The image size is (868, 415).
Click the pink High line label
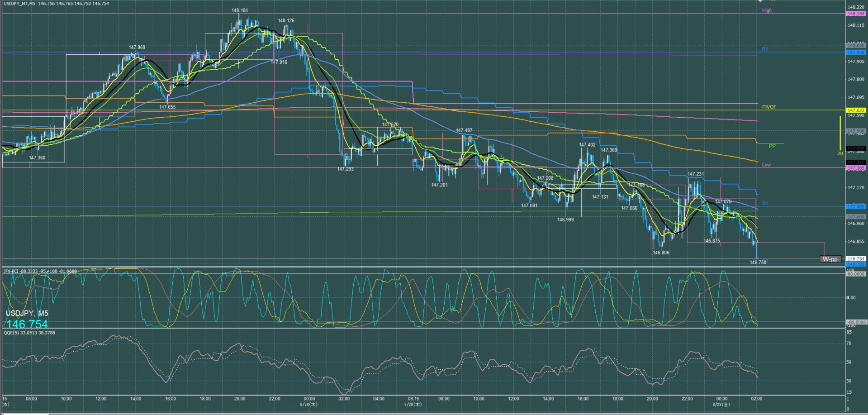point(767,10)
